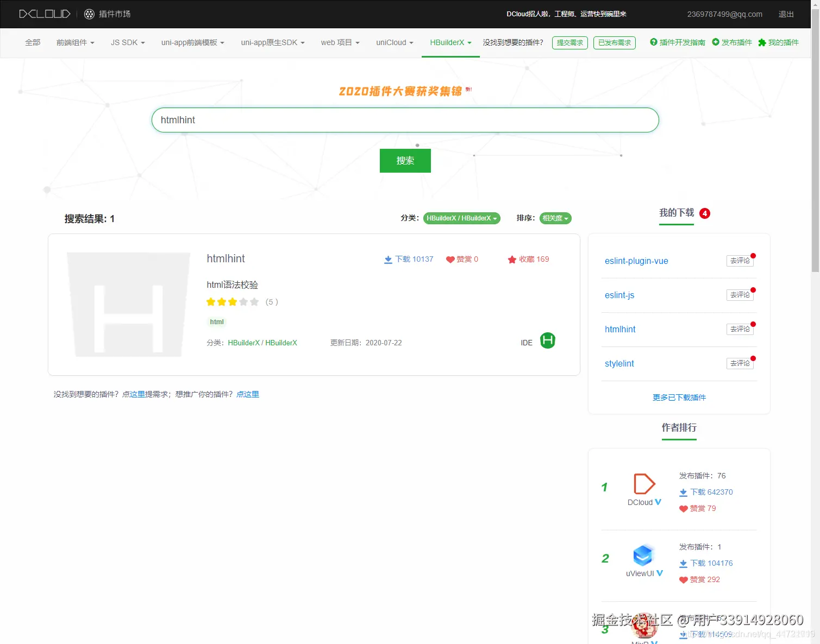This screenshot has height=644, width=820.
Task: Click the green HBuilderX IDE icon
Action: [547, 341]
